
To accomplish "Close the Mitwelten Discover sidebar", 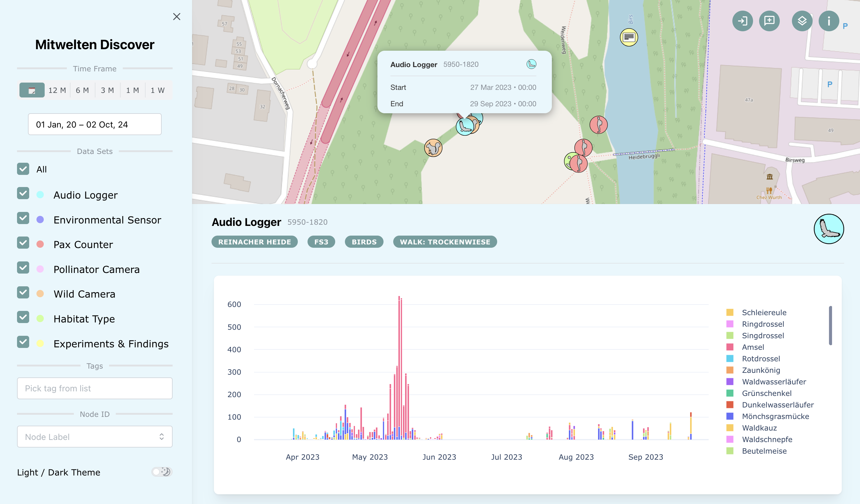I will pyautogui.click(x=177, y=17).
